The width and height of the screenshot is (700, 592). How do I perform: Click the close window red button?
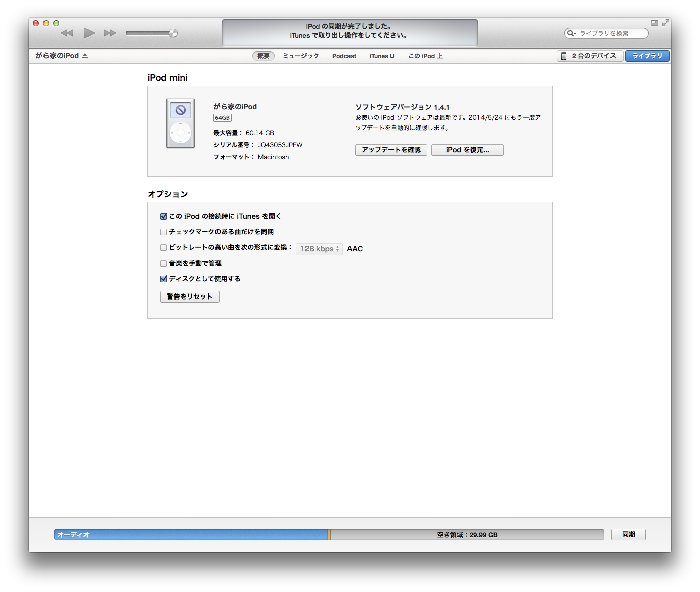[36, 23]
